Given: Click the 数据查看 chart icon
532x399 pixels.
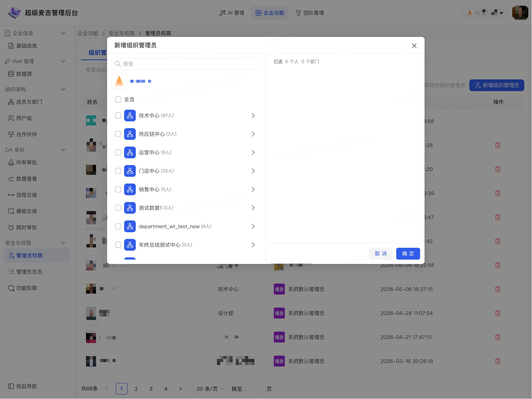Looking at the screenshot, I should pos(11,179).
